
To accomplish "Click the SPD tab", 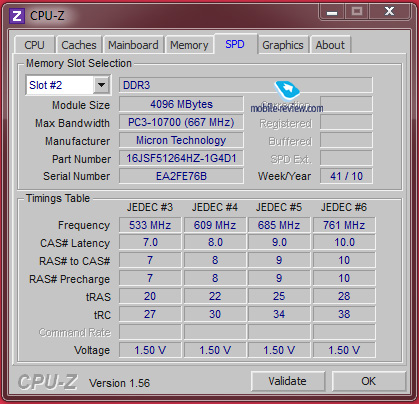I will (235, 44).
